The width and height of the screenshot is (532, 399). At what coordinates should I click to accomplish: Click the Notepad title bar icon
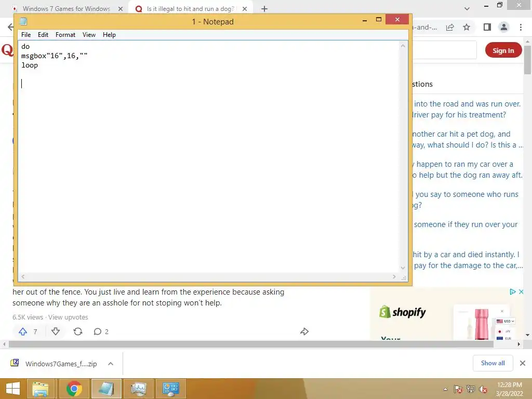pos(23,21)
